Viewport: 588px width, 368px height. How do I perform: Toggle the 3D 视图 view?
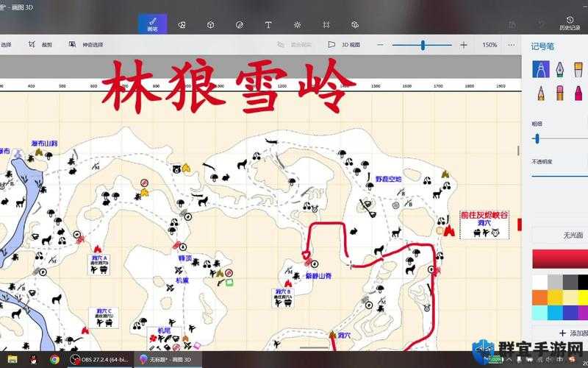344,45
